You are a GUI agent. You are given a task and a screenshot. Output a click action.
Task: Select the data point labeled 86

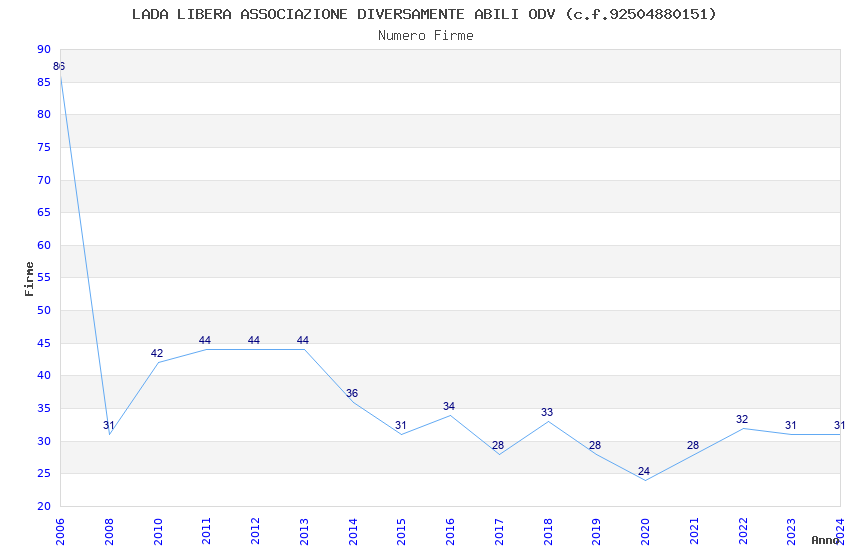(x=61, y=75)
